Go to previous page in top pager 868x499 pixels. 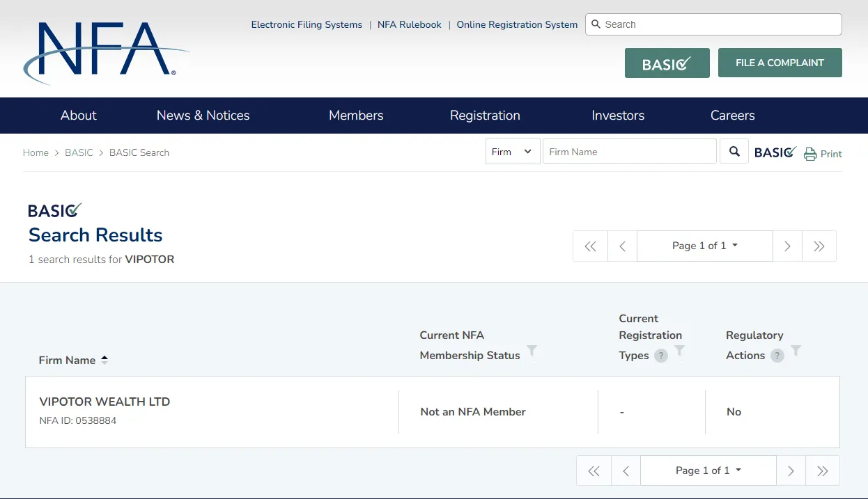point(623,246)
